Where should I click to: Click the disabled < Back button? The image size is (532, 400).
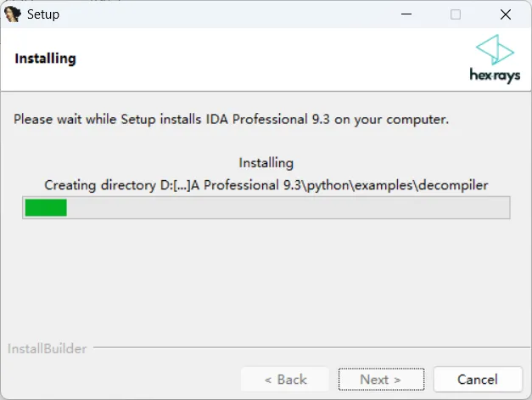click(285, 380)
